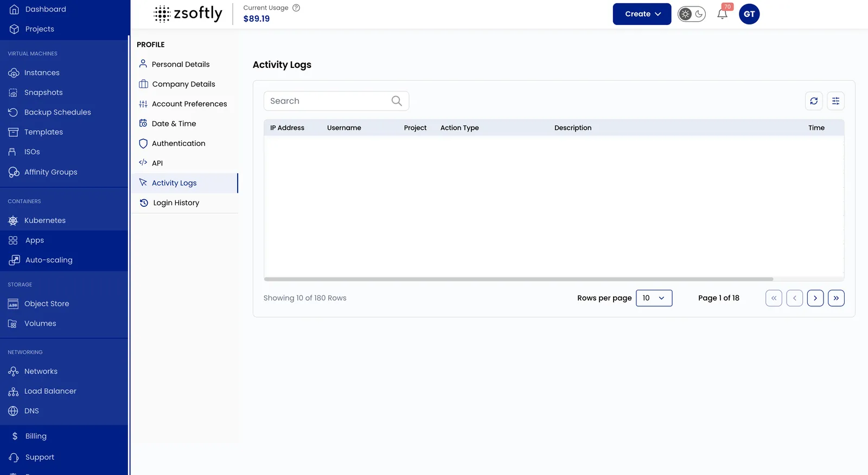
Task: Click the Apps grid icon
Action: tap(13, 240)
